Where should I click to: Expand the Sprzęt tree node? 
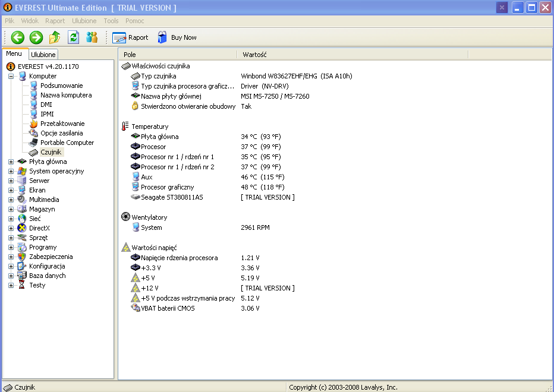(11, 238)
